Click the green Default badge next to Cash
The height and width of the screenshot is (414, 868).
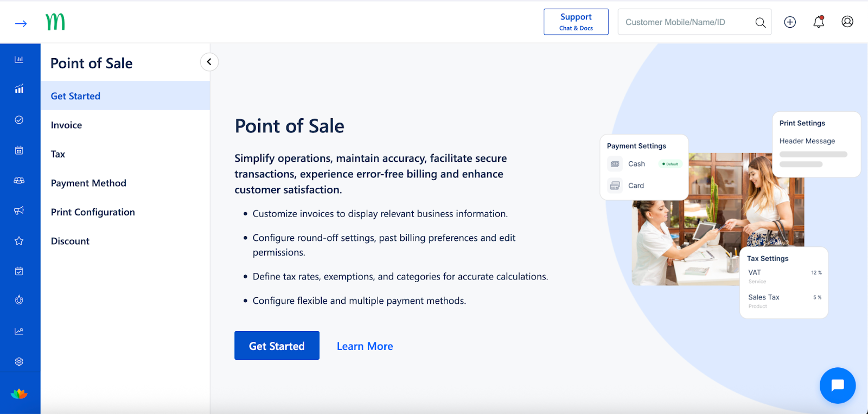(x=671, y=164)
